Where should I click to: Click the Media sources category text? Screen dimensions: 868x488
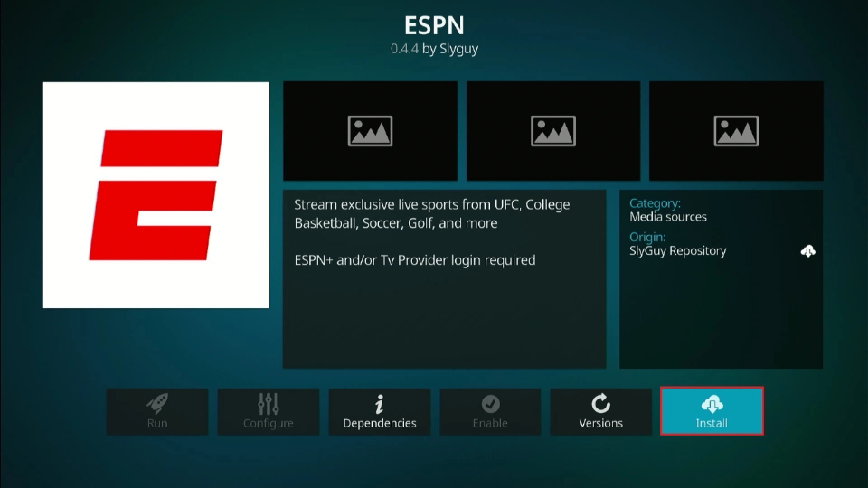668,217
